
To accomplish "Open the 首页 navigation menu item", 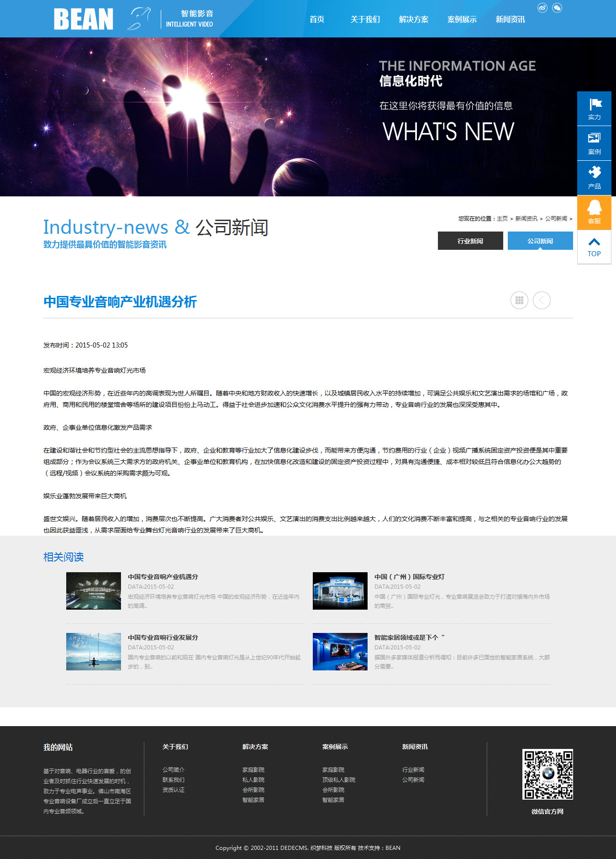I will click(317, 19).
